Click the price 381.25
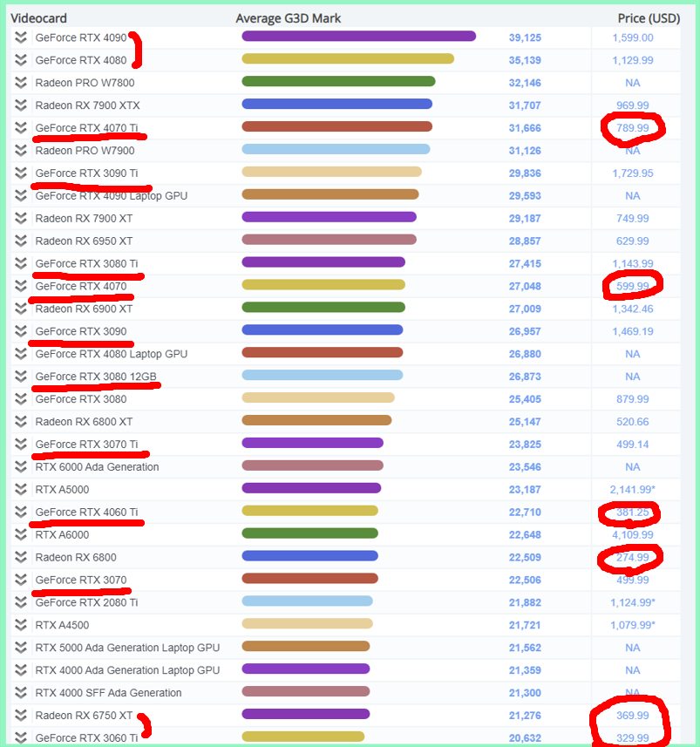The height and width of the screenshot is (747, 700). [633, 513]
